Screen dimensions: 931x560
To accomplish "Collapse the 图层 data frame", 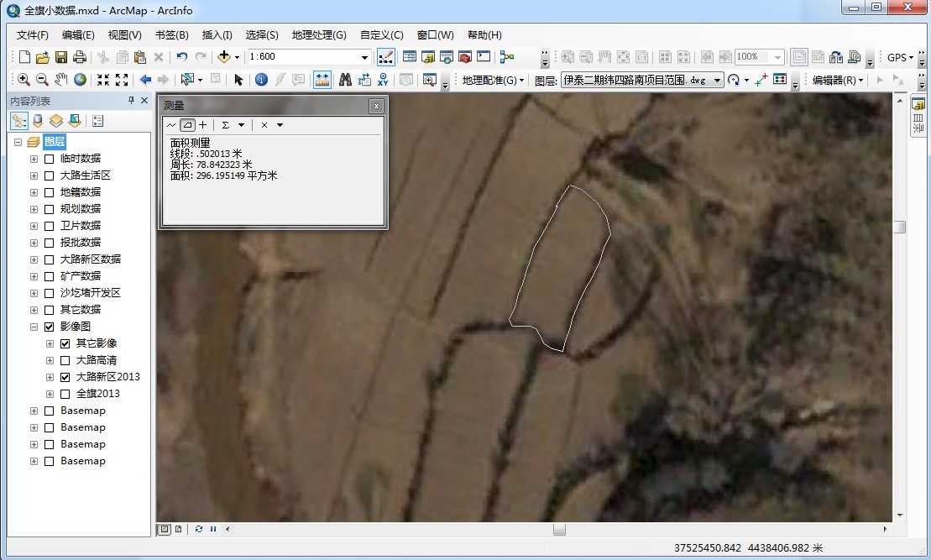I will click(18, 142).
